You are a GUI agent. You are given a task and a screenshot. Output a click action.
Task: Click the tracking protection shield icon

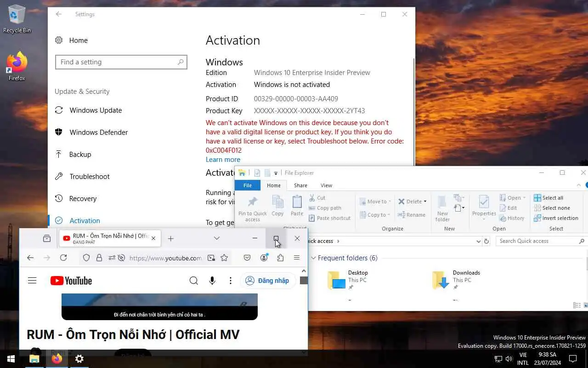coord(86,258)
